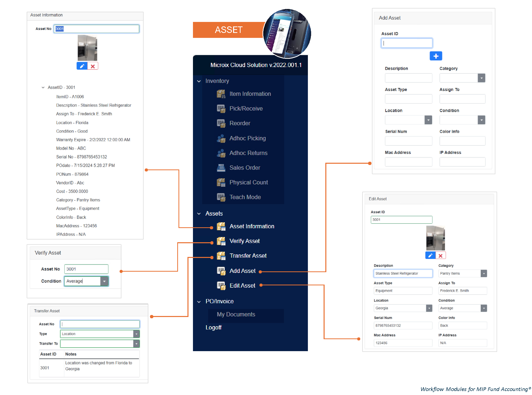The width and height of the screenshot is (532, 395).
Task: Click the Logoff link
Action: [213, 327]
